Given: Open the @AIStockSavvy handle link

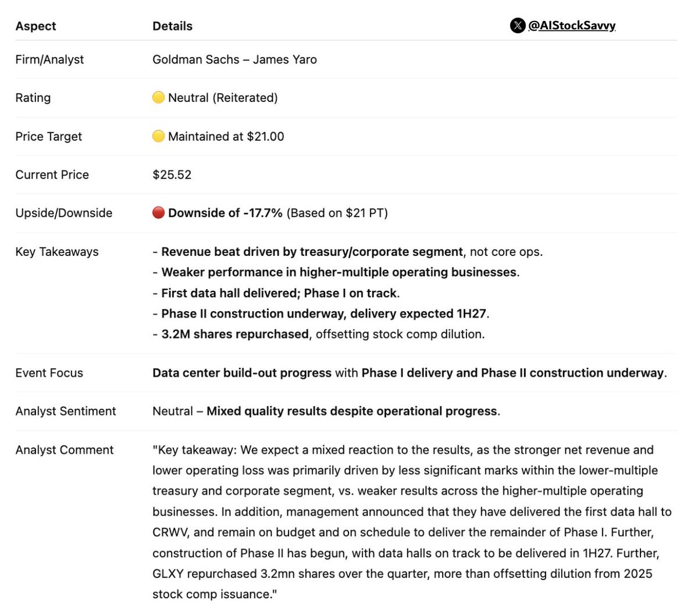Looking at the screenshot, I should [x=571, y=26].
